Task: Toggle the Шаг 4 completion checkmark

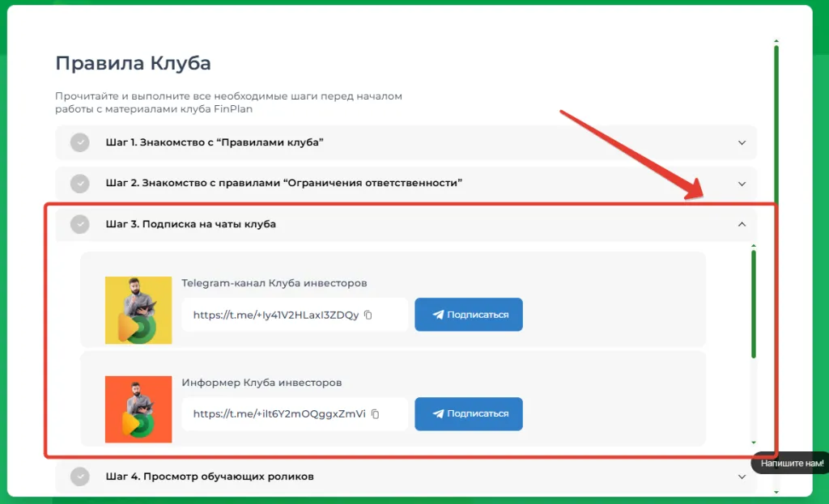Action: (x=79, y=476)
